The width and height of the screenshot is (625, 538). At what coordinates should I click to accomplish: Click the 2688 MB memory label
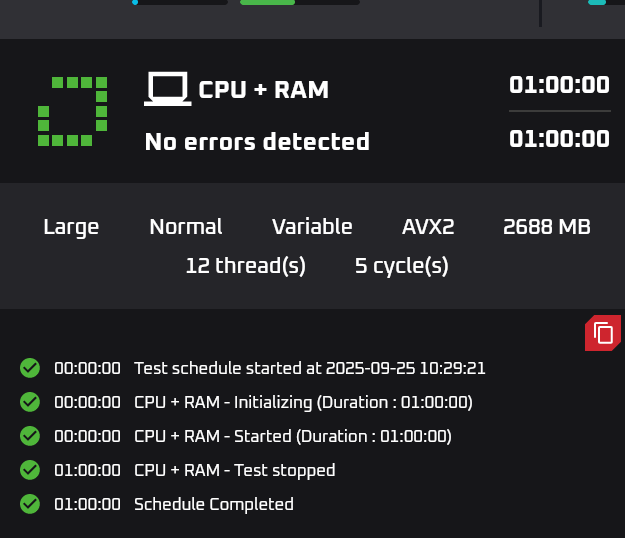pos(546,227)
